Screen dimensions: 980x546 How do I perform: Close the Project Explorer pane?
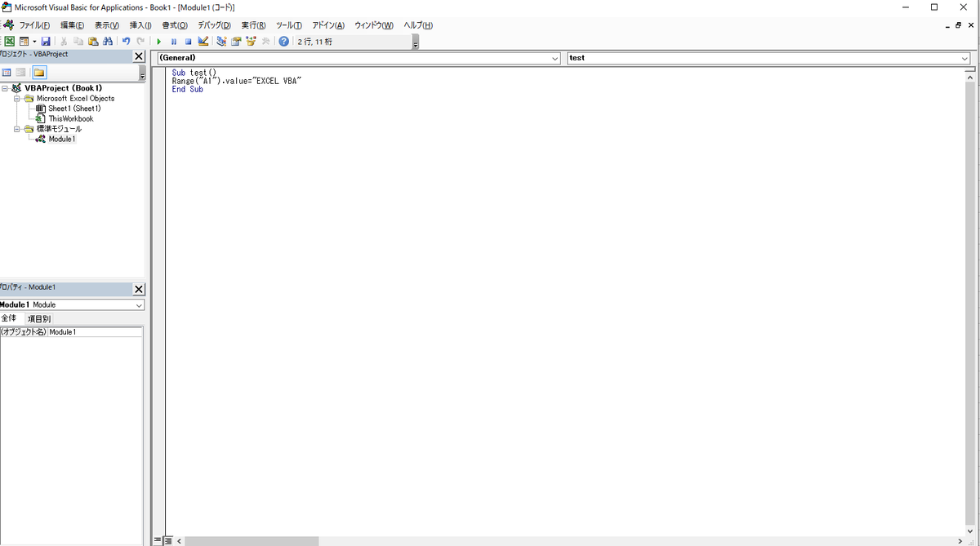[x=139, y=56]
